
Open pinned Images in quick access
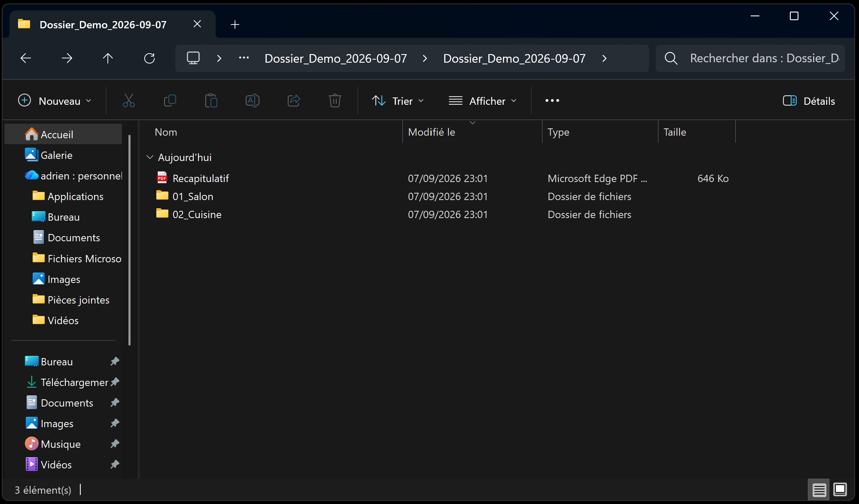(x=63, y=423)
